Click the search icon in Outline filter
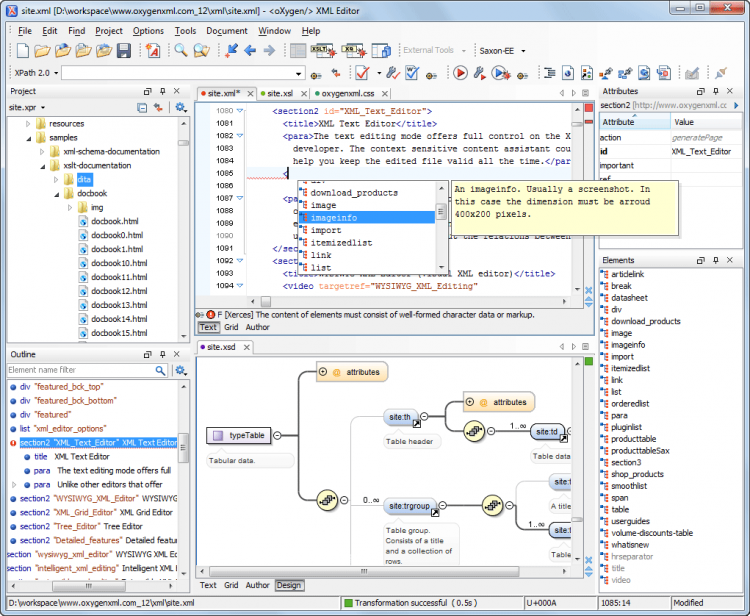Image resolution: width=750 pixels, height=616 pixels. 160,370
